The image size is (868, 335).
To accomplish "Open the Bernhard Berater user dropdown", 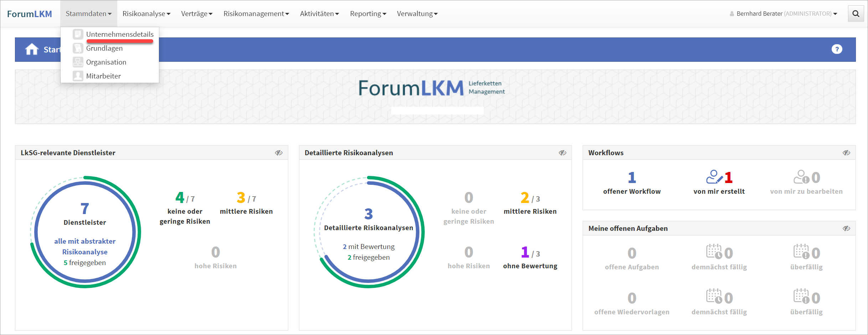I will [784, 14].
